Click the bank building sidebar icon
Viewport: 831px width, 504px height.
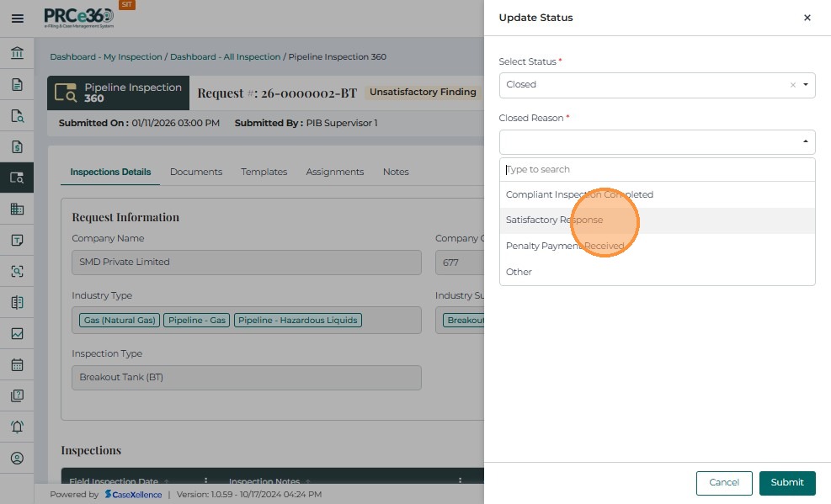[17, 54]
